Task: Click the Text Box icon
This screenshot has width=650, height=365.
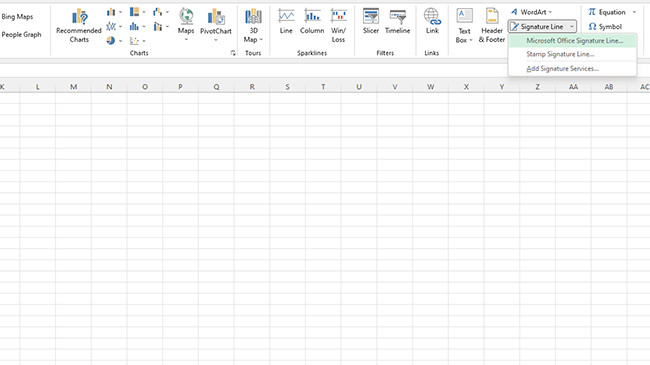Action: [464, 16]
